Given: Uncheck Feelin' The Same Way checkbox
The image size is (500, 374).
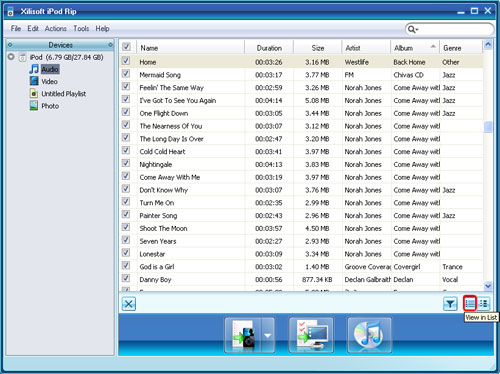Looking at the screenshot, I should 126,86.
